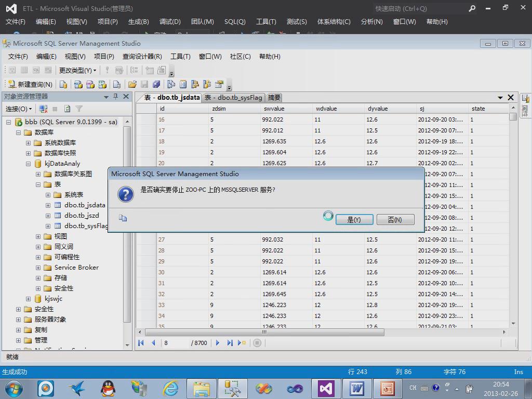Click the 新建查询(N) button
Screen dimensions: 532x399
tap(30, 84)
